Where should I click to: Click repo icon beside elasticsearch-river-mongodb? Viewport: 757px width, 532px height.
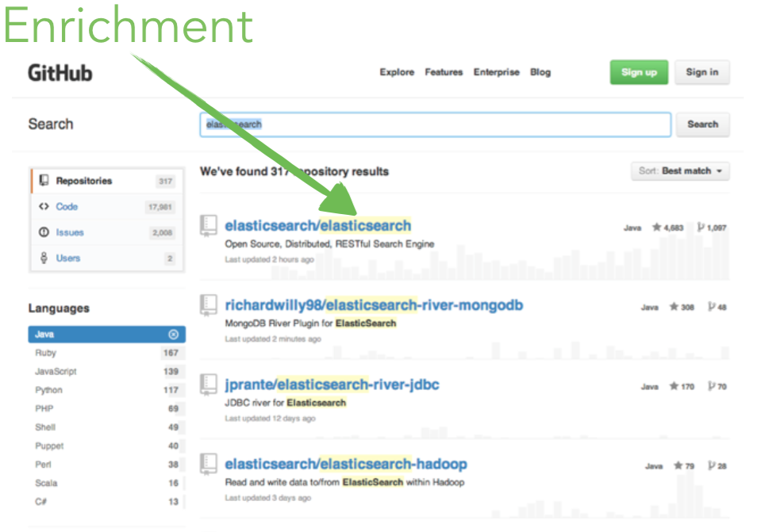(209, 304)
